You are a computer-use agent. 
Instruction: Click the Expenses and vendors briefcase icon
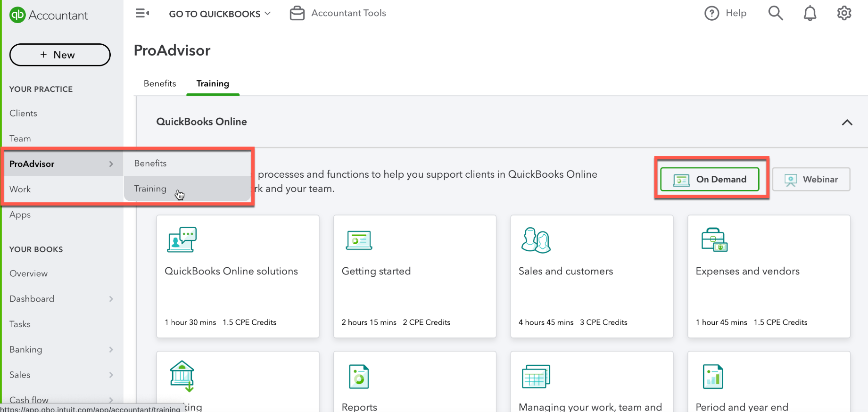[714, 240]
